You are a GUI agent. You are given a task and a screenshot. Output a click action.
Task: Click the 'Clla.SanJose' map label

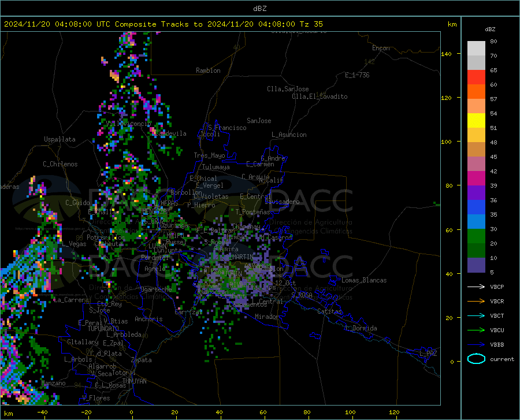(288, 89)
